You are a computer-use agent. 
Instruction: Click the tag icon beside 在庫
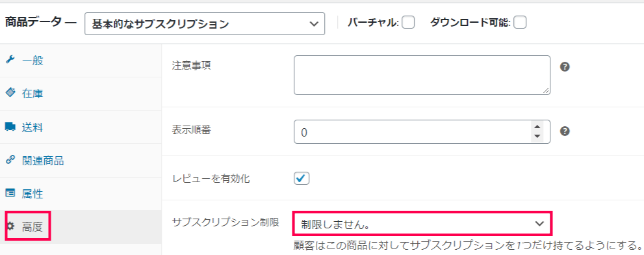tap(10, 94)
